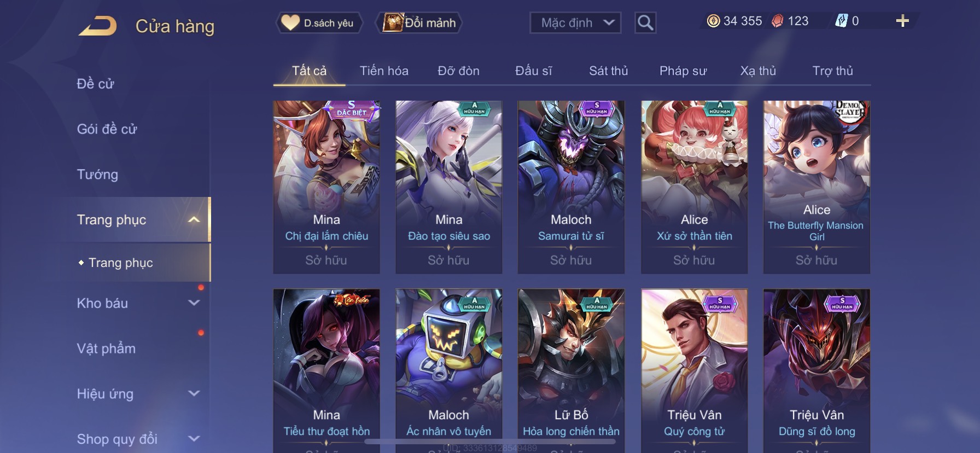
Task: Click the blue voucher icon
Action: point(841,21)
